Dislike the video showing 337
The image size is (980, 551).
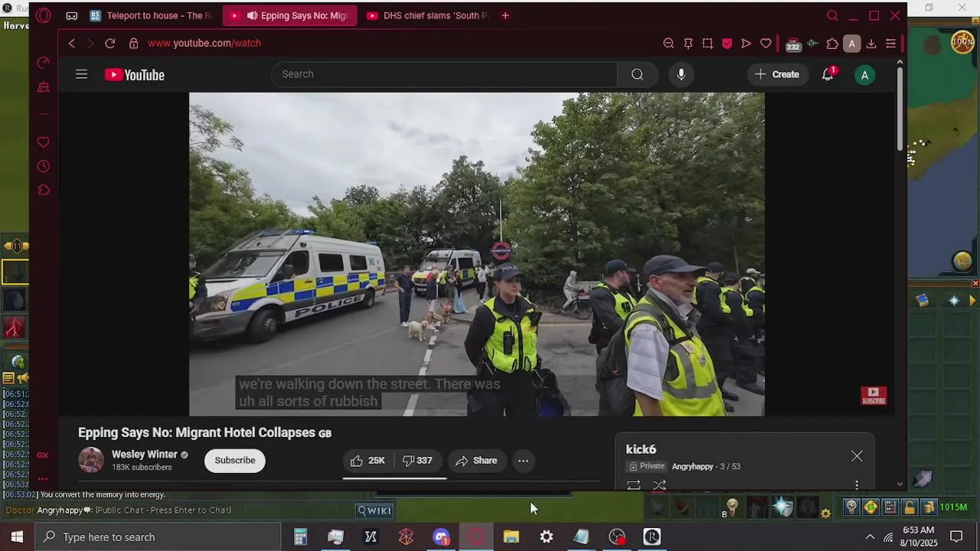(x=418, y=461)
